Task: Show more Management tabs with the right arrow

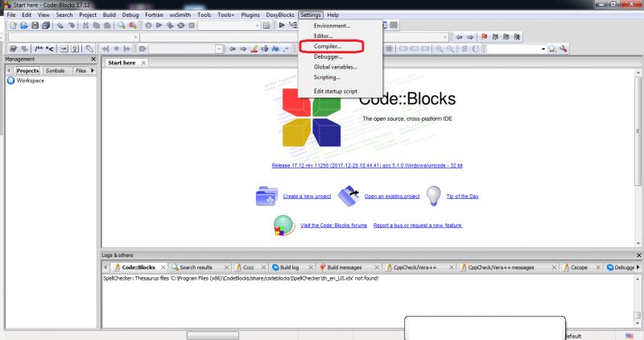Action: pyautogui.click(x=93, y=71)
